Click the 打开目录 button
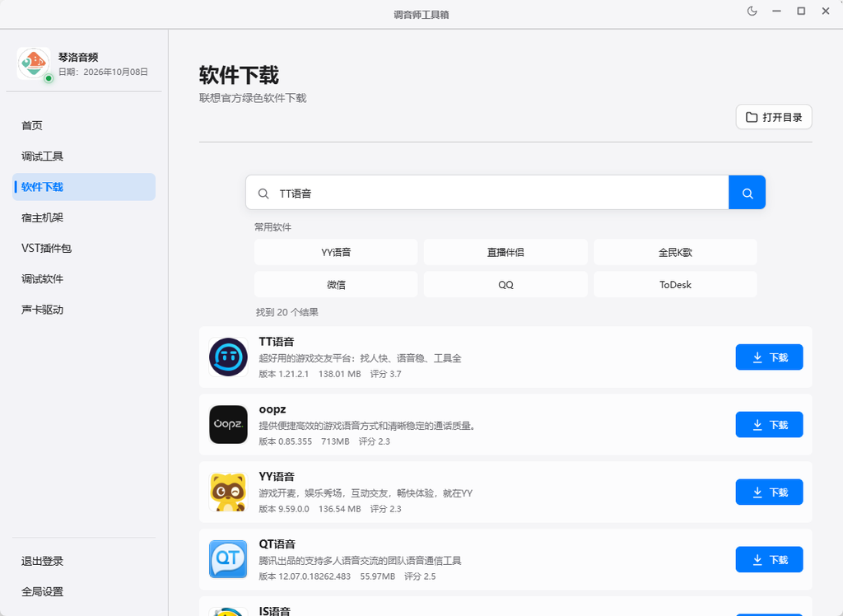Screen dimensions: 843x616 pos(774,117)
